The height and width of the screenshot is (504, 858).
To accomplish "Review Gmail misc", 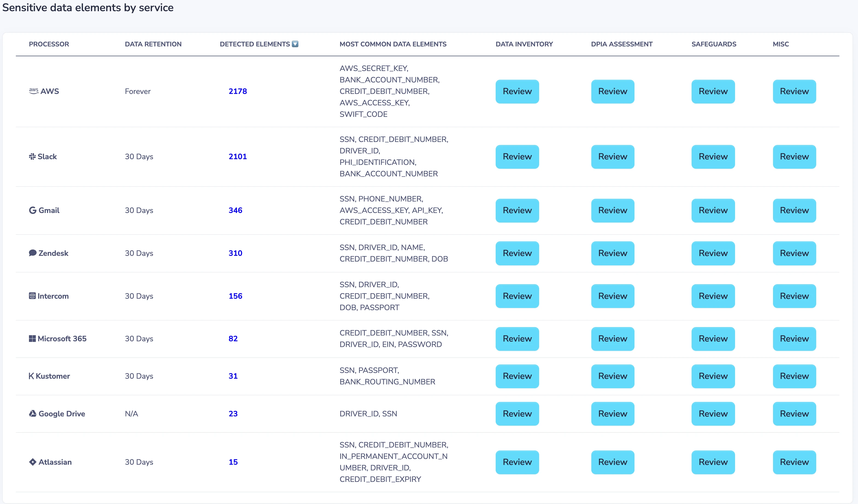I will tap(794, 211).
